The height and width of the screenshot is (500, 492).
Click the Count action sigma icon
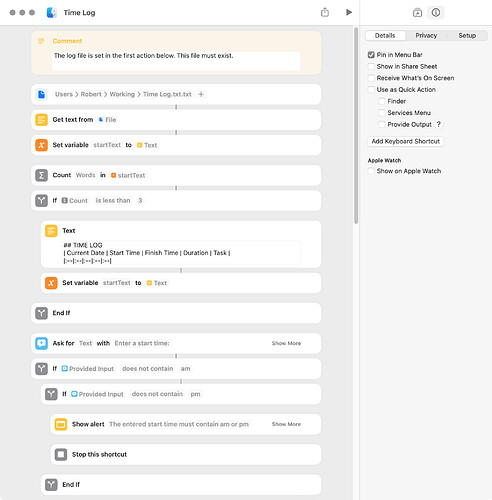(41, 175)
